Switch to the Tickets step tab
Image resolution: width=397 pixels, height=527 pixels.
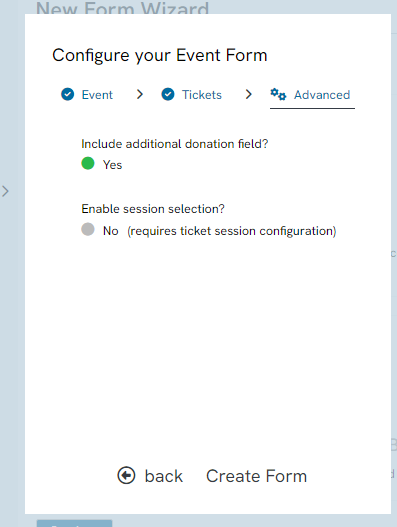(192, 95)
